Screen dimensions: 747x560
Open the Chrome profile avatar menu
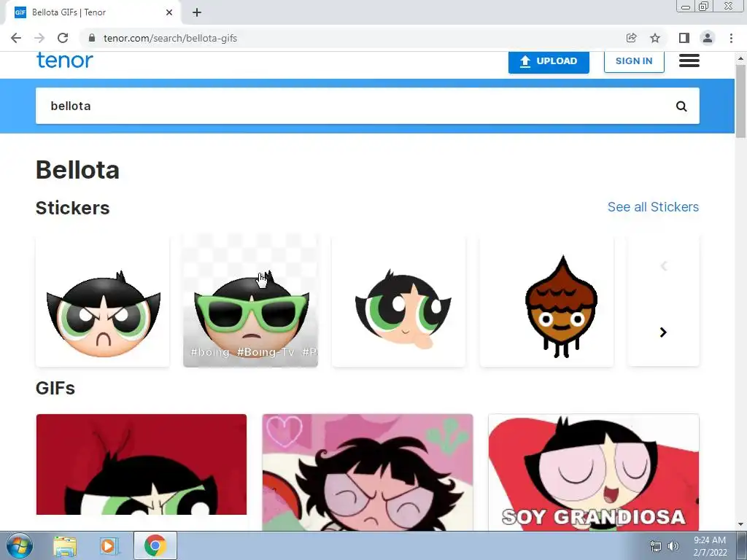click(x=708, y=38)
